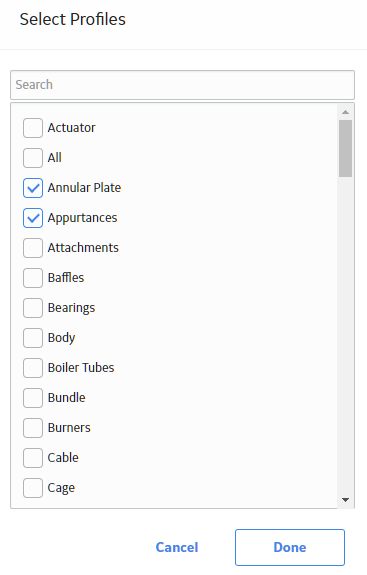This screenshot has width=367, height=575.
Task: Click the scrollbar up arrow
Action: pos(345,112)
